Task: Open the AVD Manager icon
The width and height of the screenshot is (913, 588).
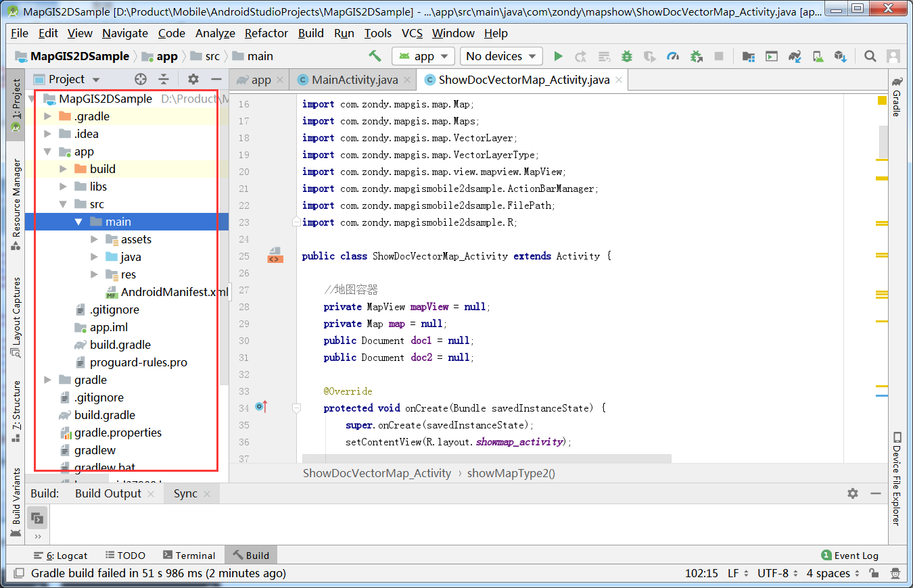Action: tap(818, 56)
